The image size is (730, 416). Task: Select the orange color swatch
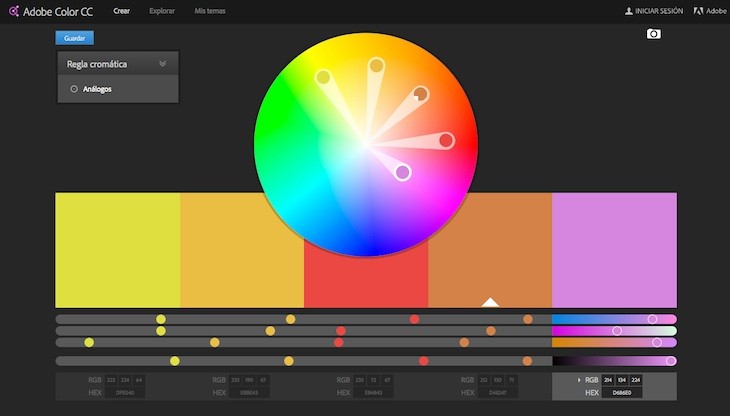(x=490, y=250)
